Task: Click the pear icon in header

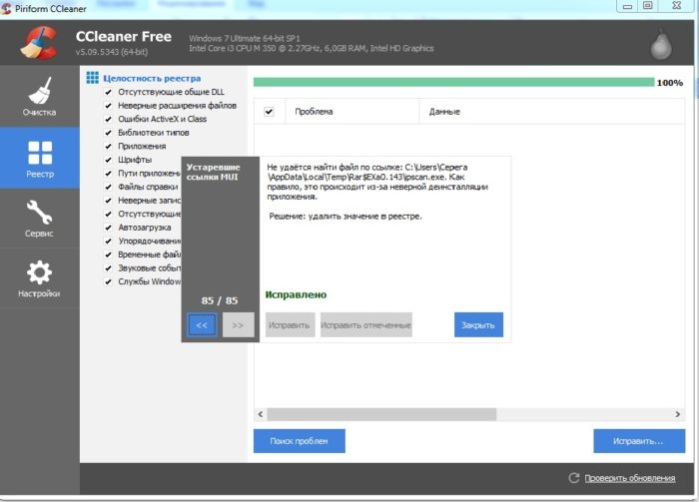Action: (661, 45)
